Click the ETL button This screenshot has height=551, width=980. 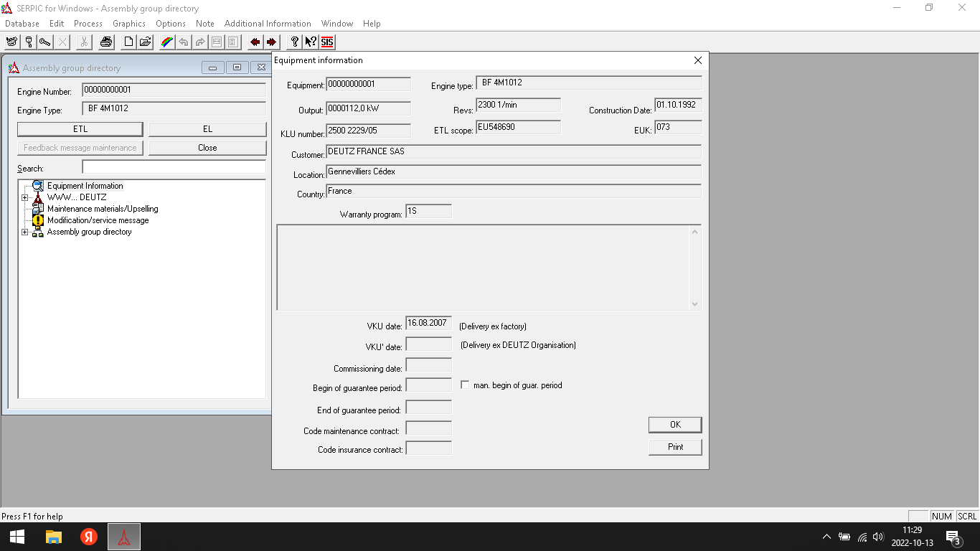click(80, 129)
